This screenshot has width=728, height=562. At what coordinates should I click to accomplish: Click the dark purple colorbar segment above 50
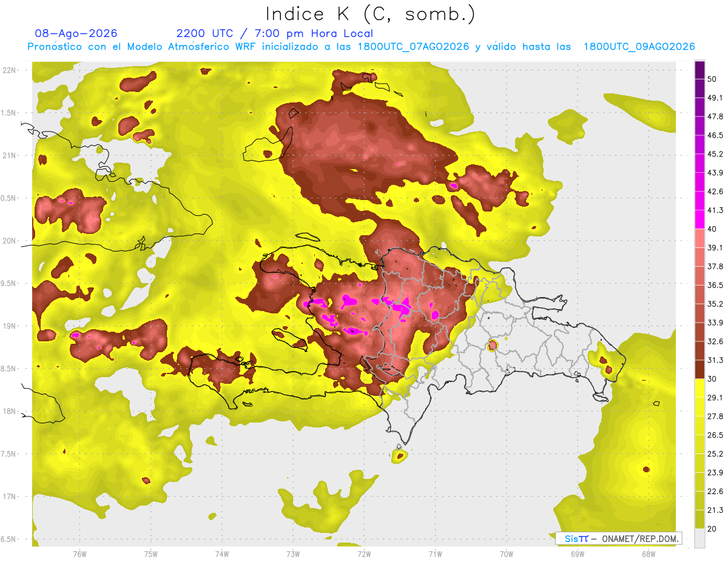[x=699, y=71]
